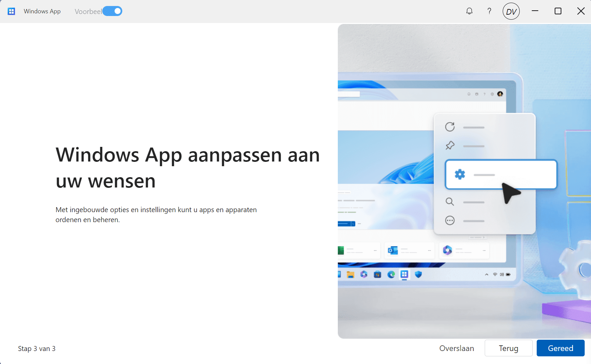Click the notification bell icon
Image resolution: width=591 pixels, height=364 pixels.
(x=469, y=11)
